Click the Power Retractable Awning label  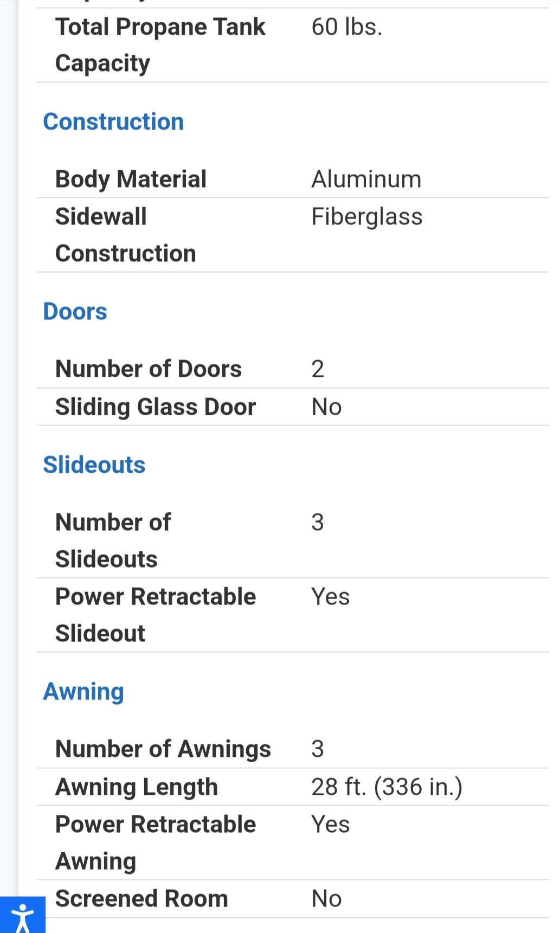155,842
